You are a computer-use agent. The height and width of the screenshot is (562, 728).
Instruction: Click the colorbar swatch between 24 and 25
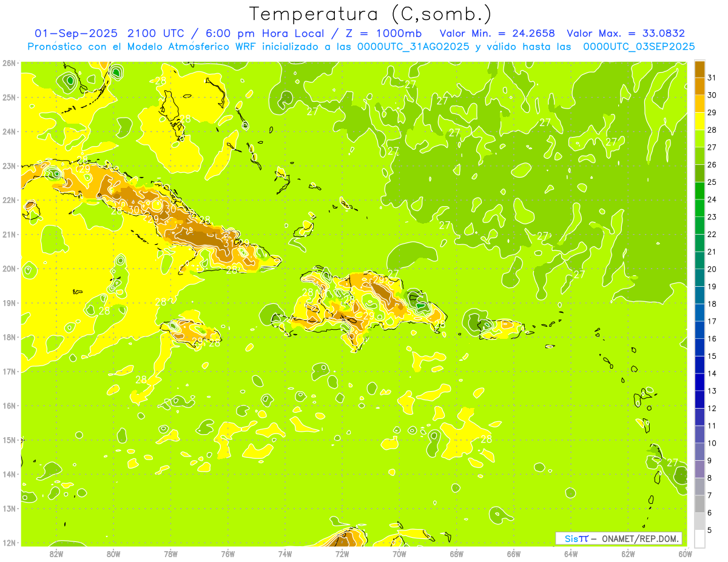699,191
